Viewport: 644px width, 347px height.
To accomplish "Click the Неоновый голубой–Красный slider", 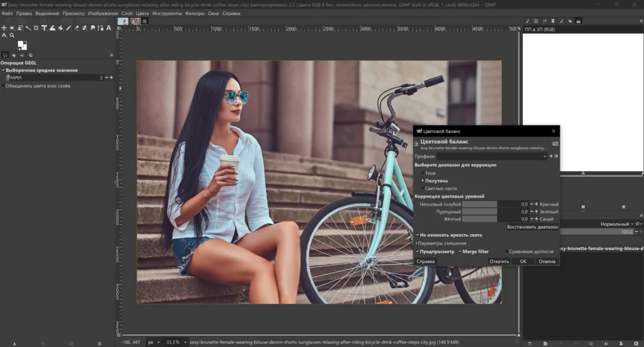I will [x=495, y=204].
